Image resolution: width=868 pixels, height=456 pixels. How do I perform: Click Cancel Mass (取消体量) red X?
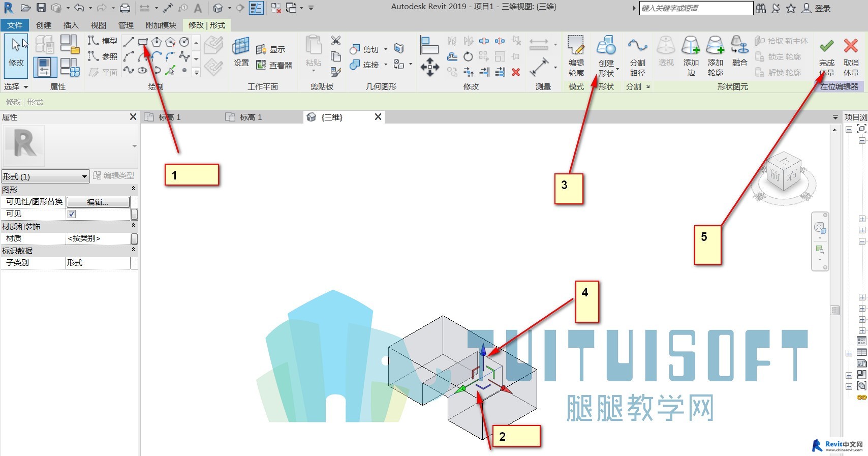coord(851,57)
